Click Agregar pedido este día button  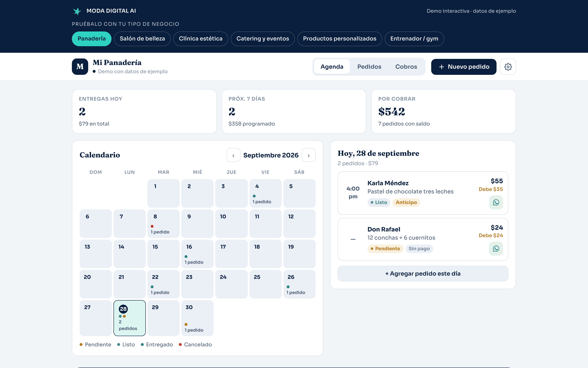[423, 274]
